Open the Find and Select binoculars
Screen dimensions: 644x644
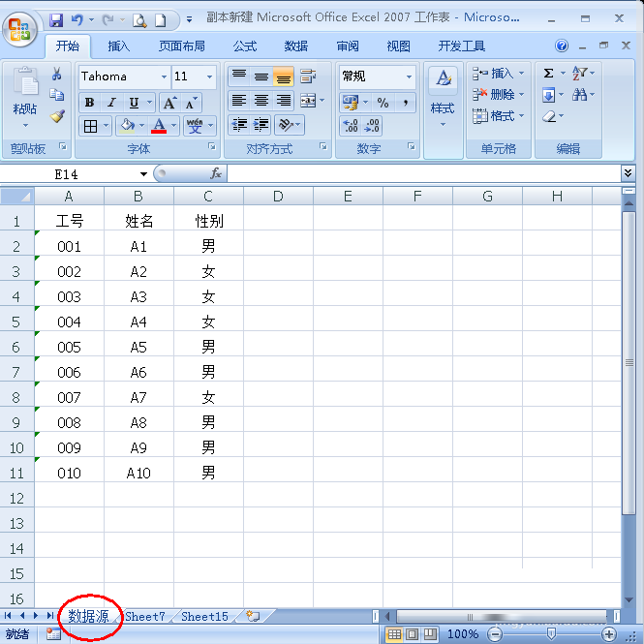(x=579, y=95)
